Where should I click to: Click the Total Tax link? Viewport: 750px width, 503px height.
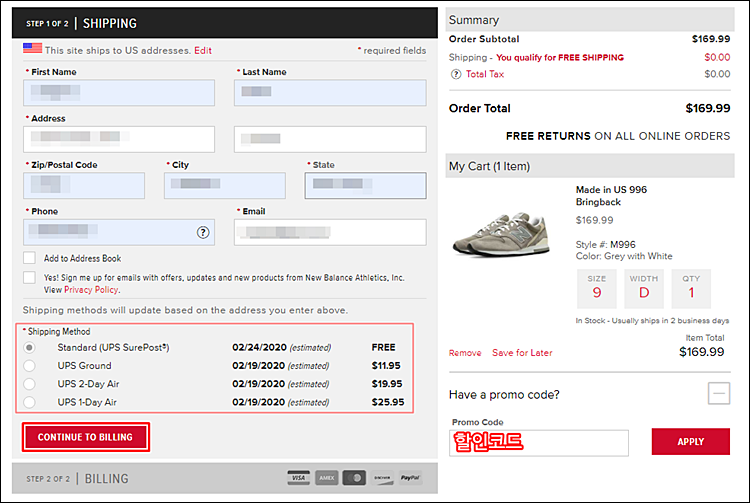[x=485, y=74]
